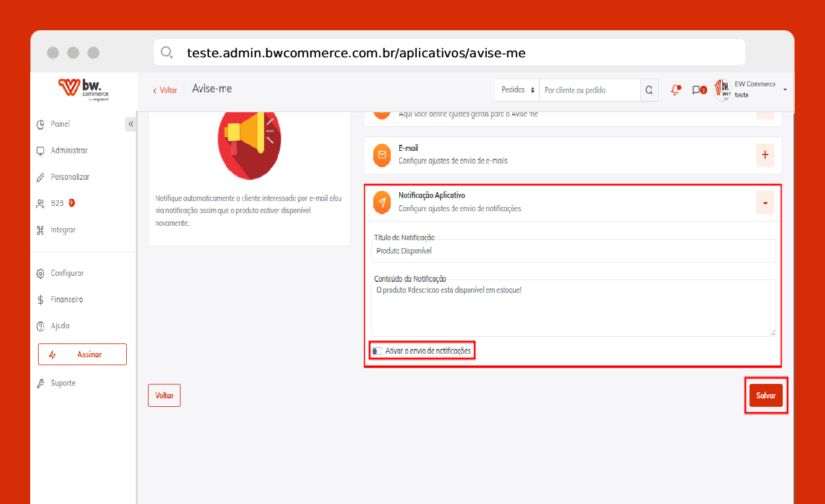Open the EW Commerce account dropdown arrow
Screen dimensions: 825x504
pos(785,89)
